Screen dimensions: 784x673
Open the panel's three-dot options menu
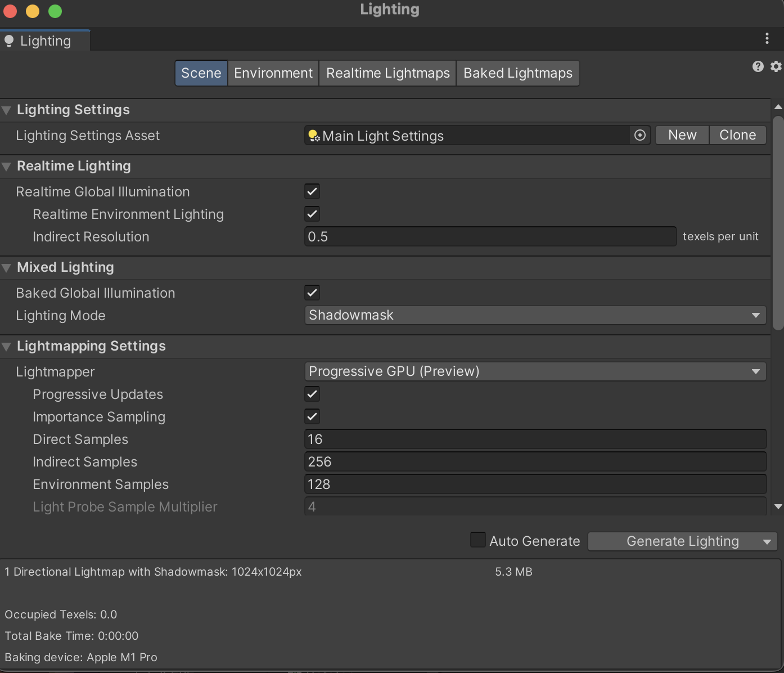[x=767, y=38]
